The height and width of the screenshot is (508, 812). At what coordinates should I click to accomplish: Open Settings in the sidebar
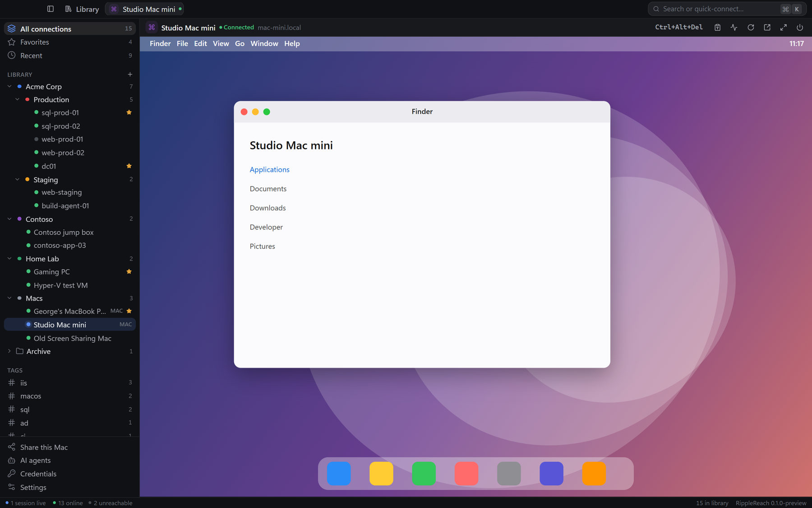click(70, 487)
